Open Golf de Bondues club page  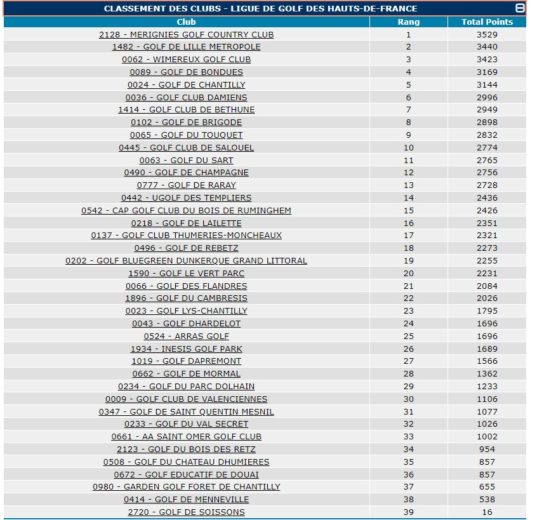pos(186,72)
